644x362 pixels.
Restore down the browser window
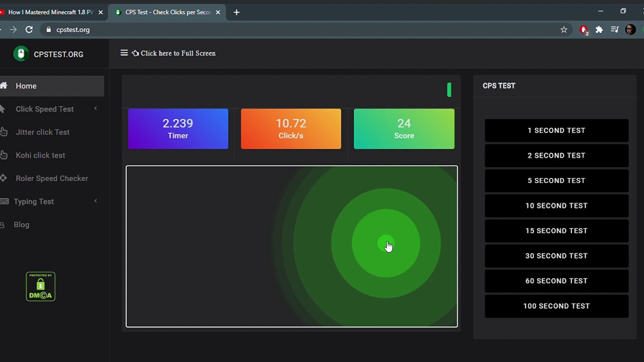[623, 11]
